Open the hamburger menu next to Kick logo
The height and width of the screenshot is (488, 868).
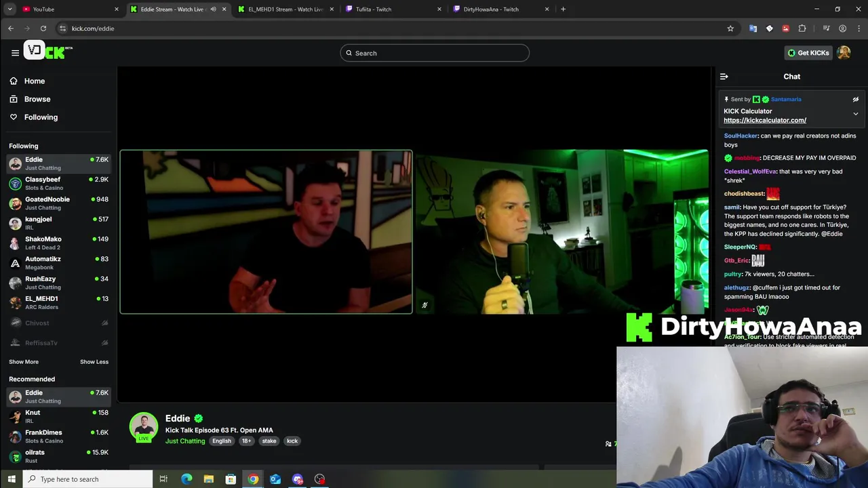tap(15, 53)
